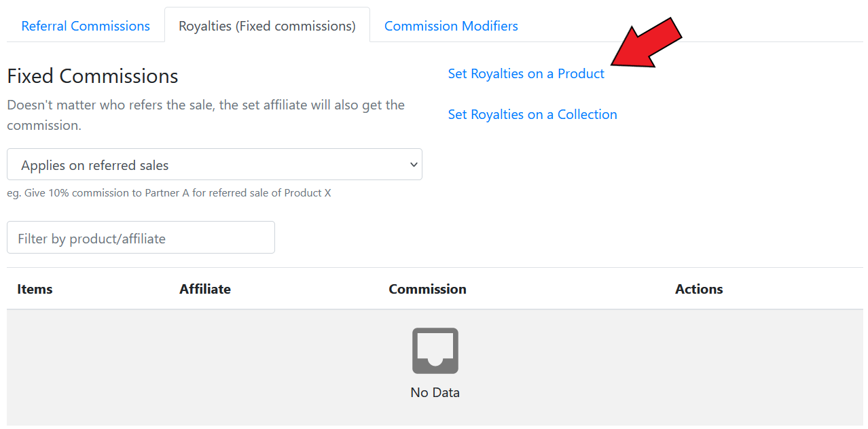The image size is (868, 429).
Task: Select the Royalties (Fixed commissions) tab
Action: click(x=267, y=26)
